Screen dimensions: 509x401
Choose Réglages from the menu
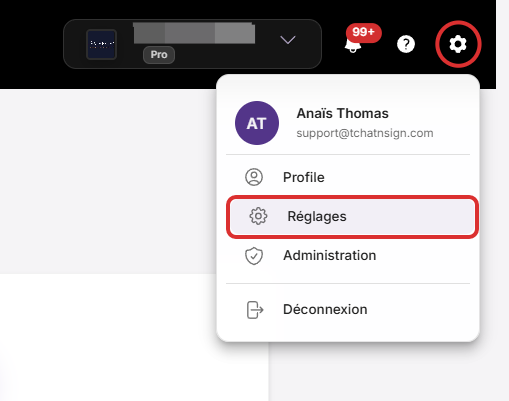click(352, 216)
